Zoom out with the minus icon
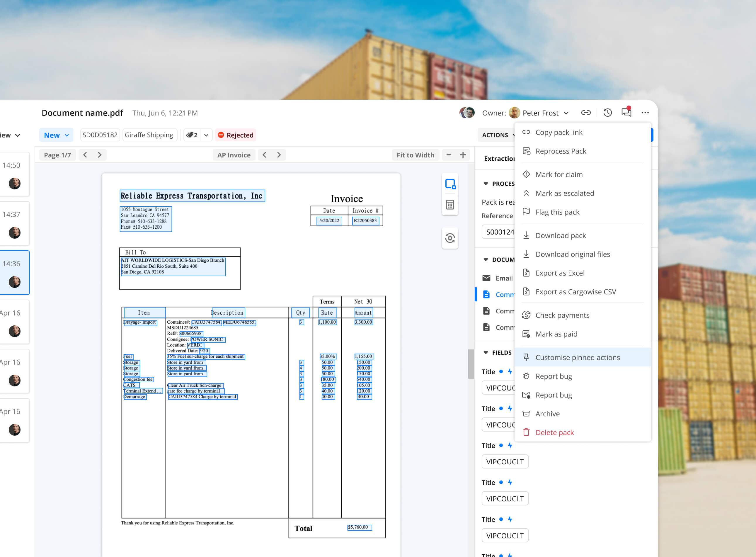This screenshot has width=756, height=557. pos(449,155)
